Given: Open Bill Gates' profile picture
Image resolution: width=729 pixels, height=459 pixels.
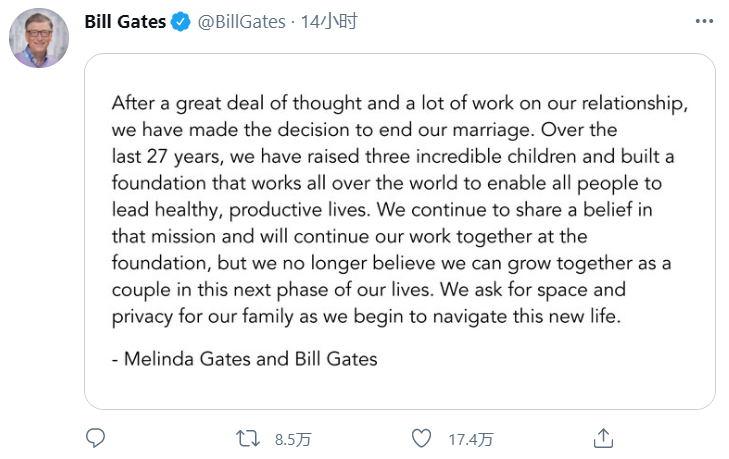Looking at the screenshot, I should pos(39,40).
